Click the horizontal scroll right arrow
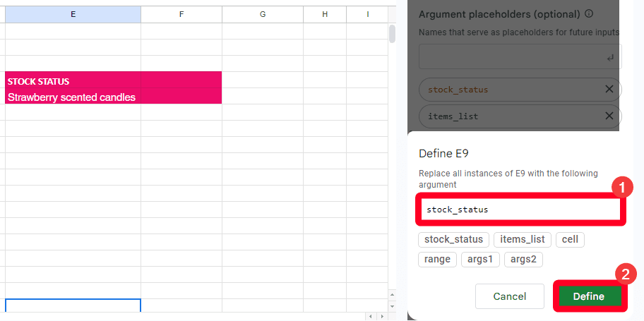This screenshot has width=644, height=321. click(381, 317)
